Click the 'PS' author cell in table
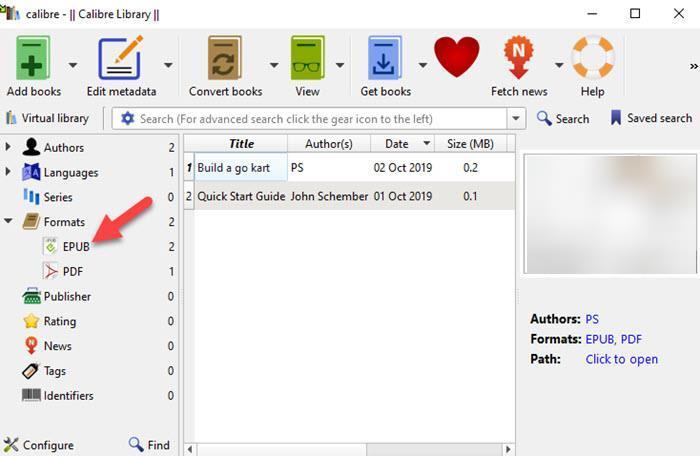This screenshot has width=700, height=456. click(329, 167)
